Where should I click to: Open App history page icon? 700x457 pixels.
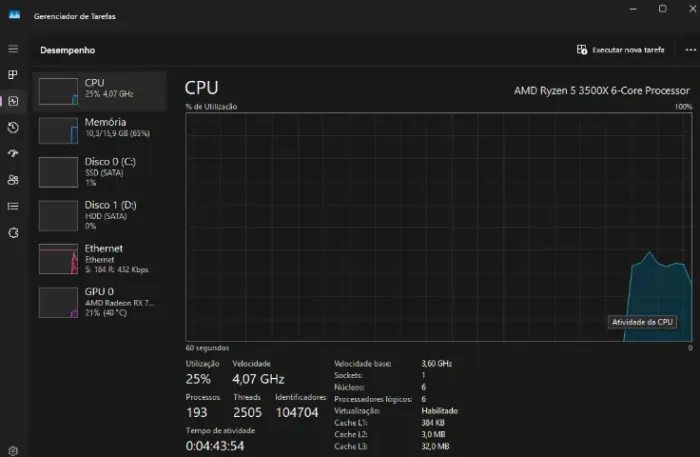point(13,127)
